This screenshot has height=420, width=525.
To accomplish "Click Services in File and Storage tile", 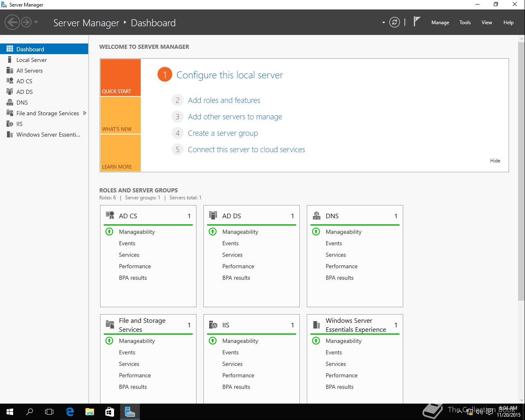I will tap(129, 364).
